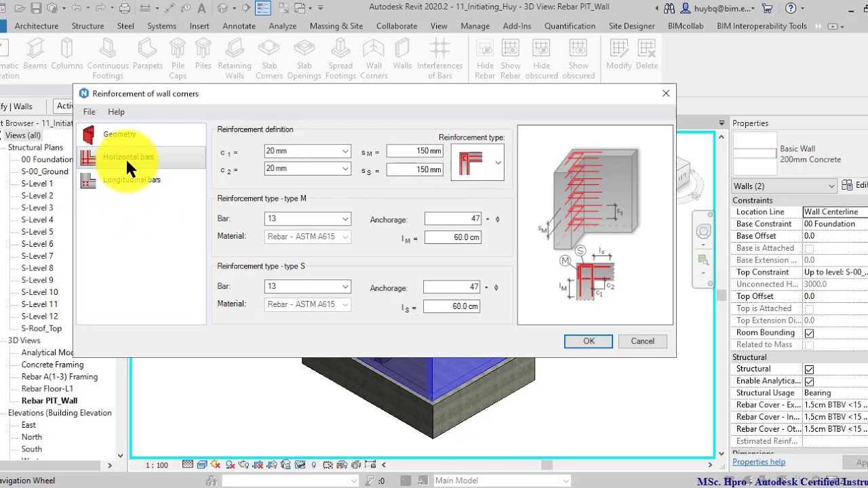Open the File menu in dialog
This screenshot has height=488, width=868.
click(89, 112)
